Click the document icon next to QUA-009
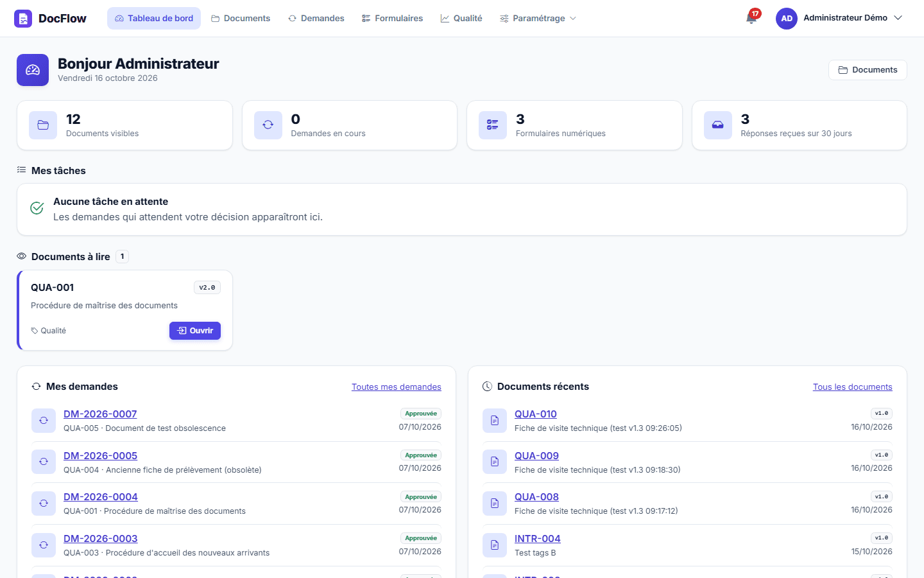Image resolution: width=924 pixels, height=578 pixels. click(x=495, y=462)
